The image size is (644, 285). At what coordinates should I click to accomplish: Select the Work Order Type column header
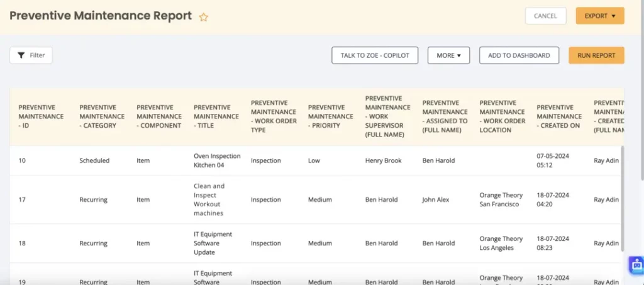click(274, 116)
